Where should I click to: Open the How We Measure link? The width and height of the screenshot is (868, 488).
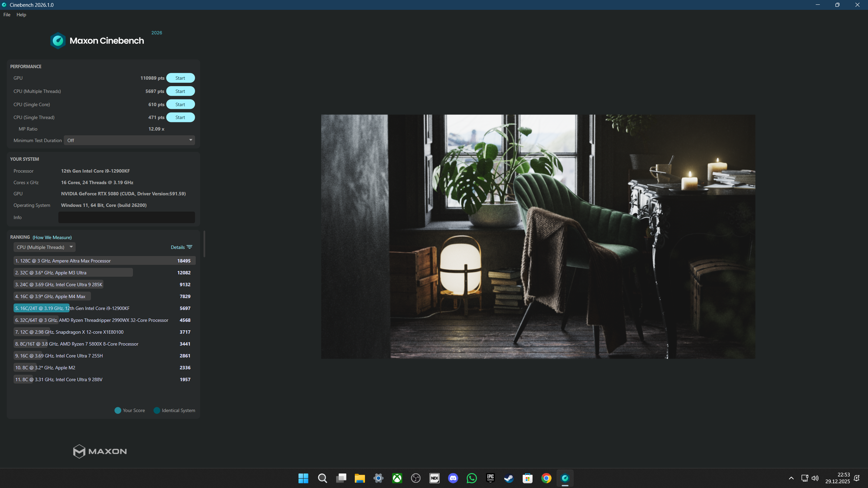tap(52, 237)
